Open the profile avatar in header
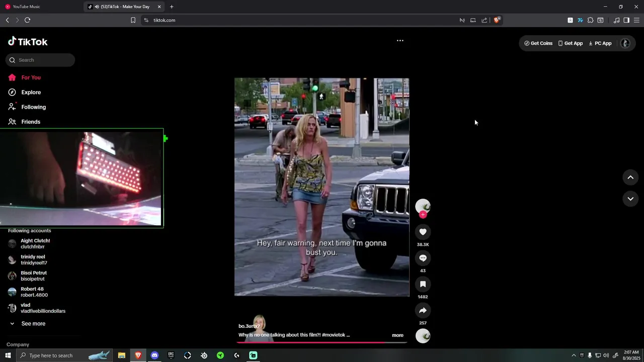Viewport: 644px width, 362px height. pyautogui.click(x=625, y=43)
